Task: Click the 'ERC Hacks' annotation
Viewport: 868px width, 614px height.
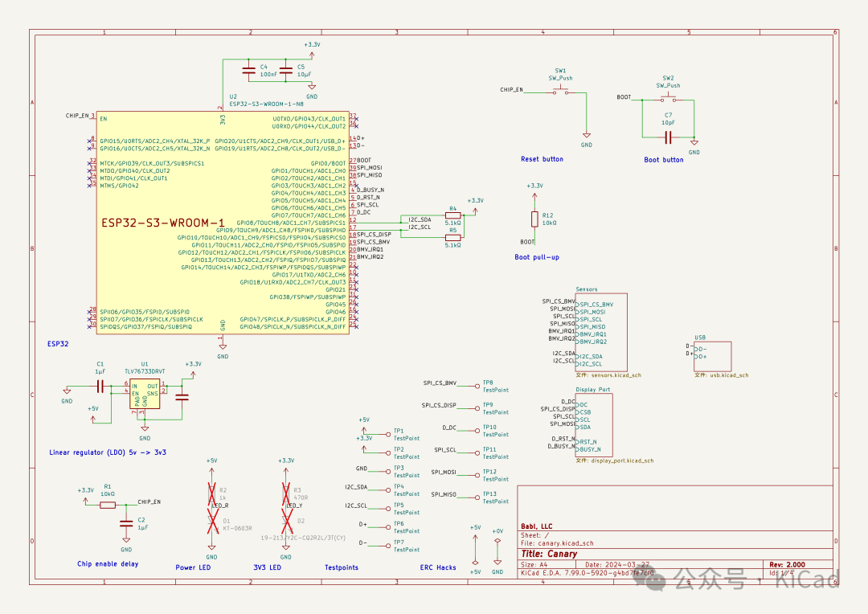Action: [438, 567]
